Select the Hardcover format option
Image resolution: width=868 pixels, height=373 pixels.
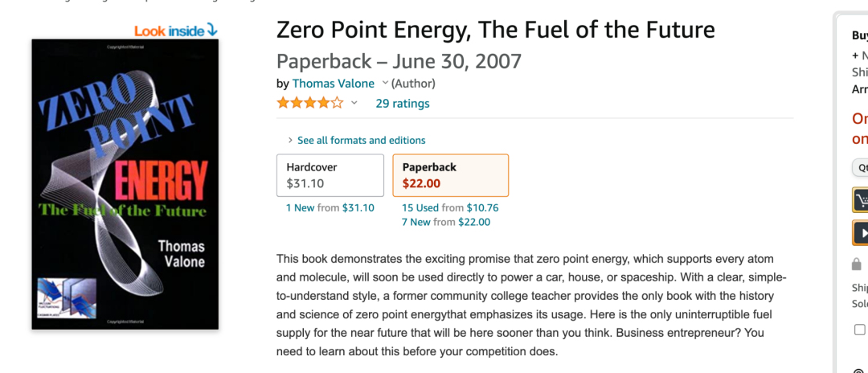point(330,175)
